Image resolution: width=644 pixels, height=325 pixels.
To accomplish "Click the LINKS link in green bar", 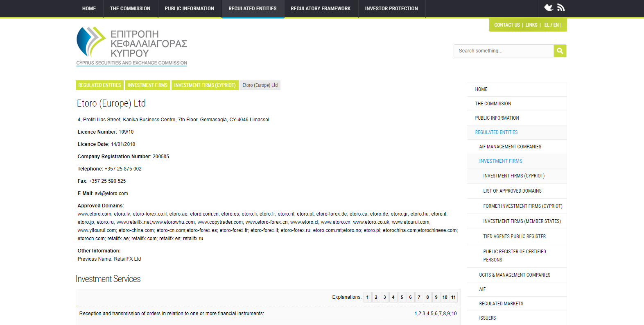I will [x=531, y=25].
